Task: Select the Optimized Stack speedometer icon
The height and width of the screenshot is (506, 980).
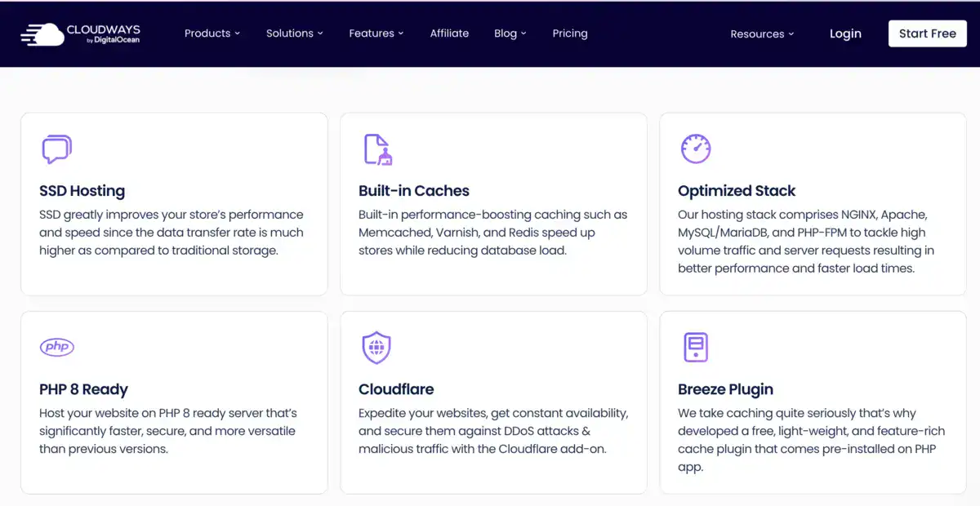Action: 695,149
